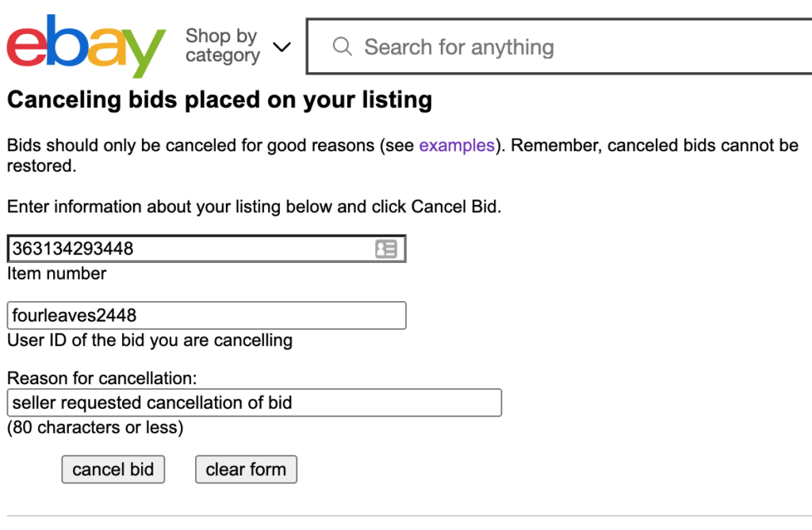Click the contact card icon in item number field
The image size is (812, 530).
coord(385,248)
